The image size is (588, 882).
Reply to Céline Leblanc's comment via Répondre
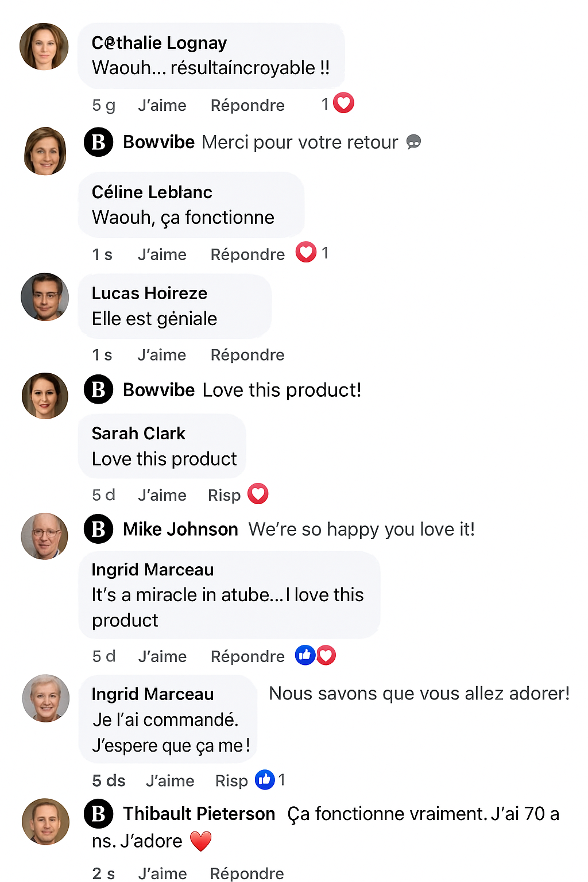tap(247, 254)
